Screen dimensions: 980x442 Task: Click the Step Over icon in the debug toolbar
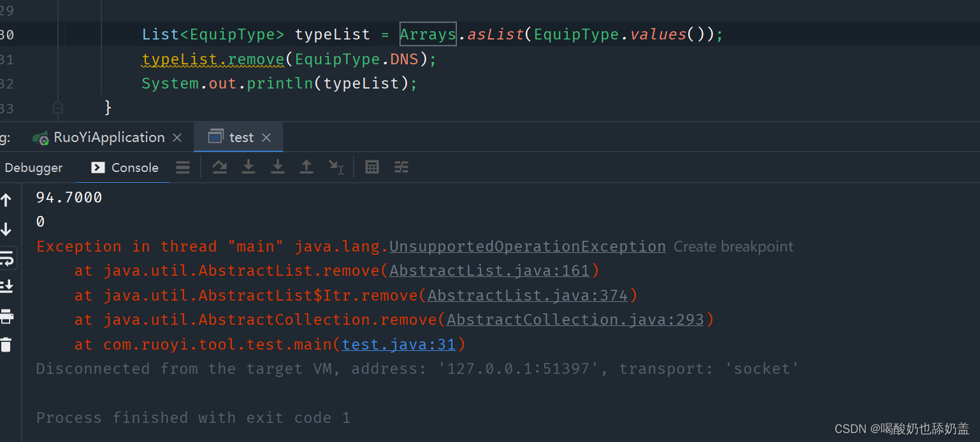click(220, 167)
